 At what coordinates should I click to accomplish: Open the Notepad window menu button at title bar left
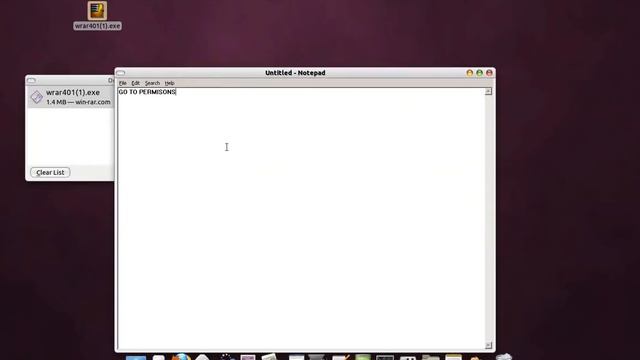point(120,73)
